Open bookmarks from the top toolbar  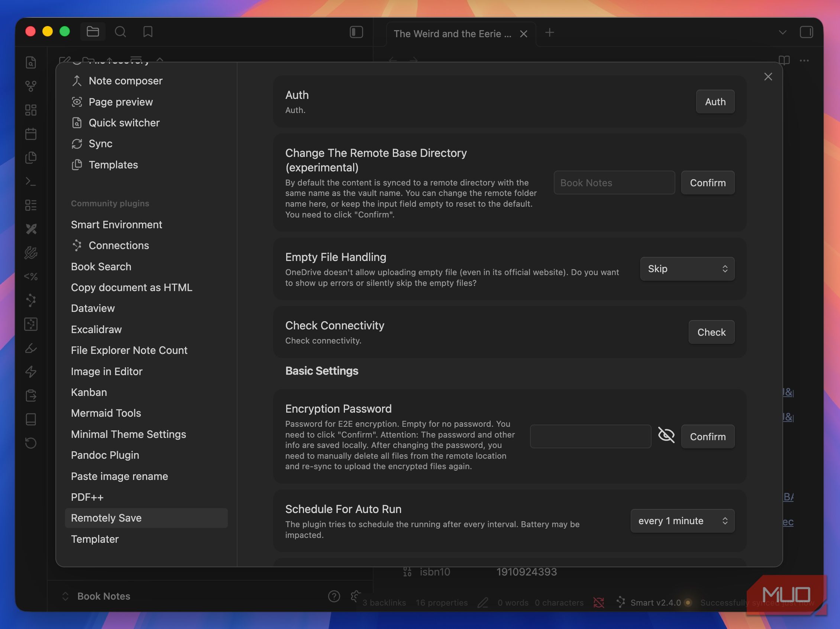[148, 32]
